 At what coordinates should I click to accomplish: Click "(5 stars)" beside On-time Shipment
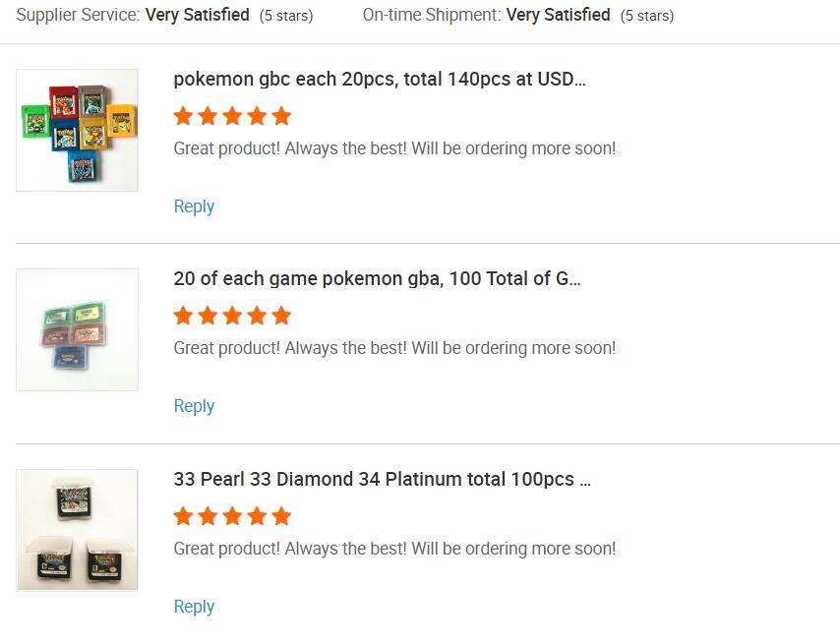(x=647, y=16)
